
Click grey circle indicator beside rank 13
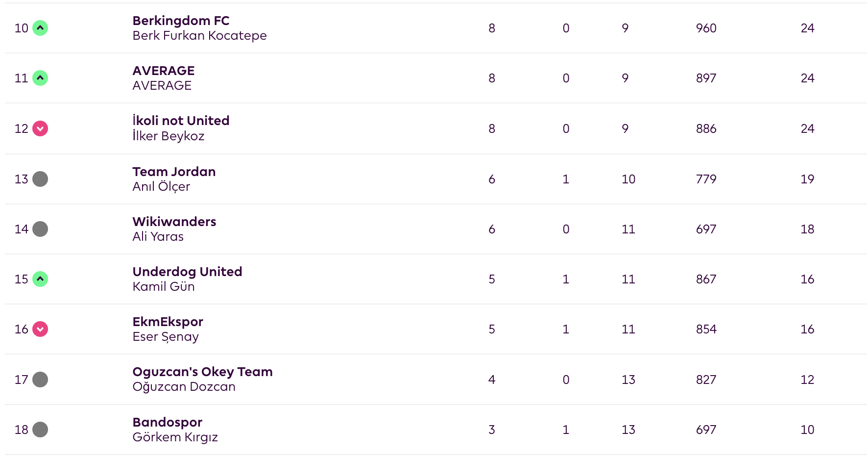(x=40, y=179)
